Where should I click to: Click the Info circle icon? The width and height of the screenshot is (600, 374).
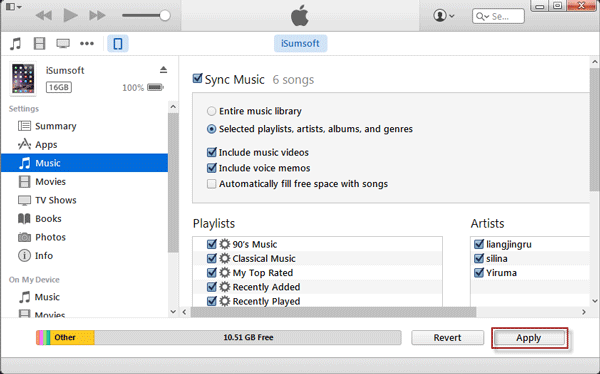(24, 255)
